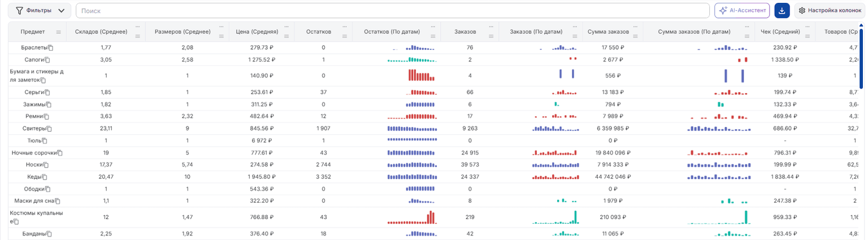The width and height of the screenshot is (868, 240).
Task: Open the Фильтры dropdown
Action: (40, 10)
